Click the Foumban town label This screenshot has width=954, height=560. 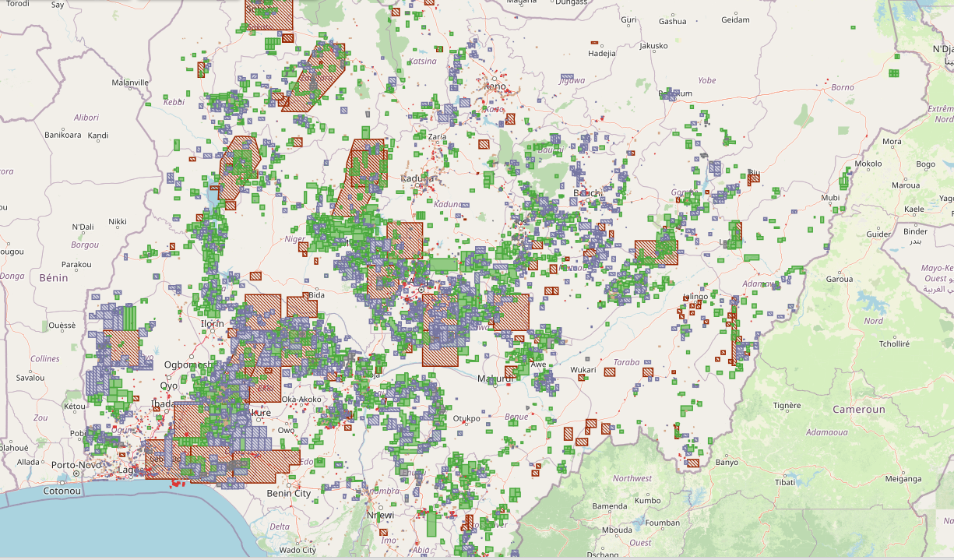tap(663, 523)
